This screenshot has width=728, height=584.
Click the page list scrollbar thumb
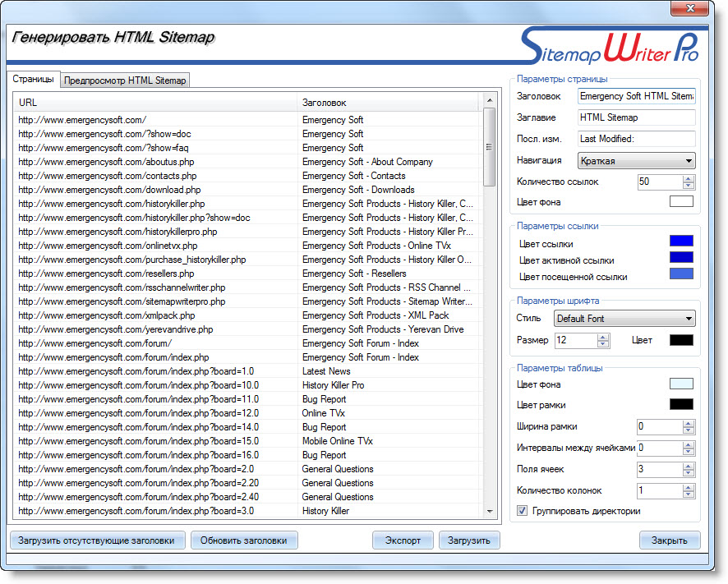click(490, 147)
